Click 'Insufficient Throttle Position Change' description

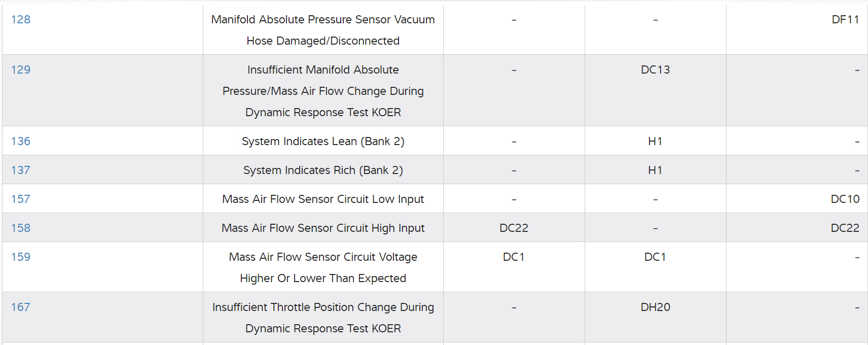click(323, 307)
